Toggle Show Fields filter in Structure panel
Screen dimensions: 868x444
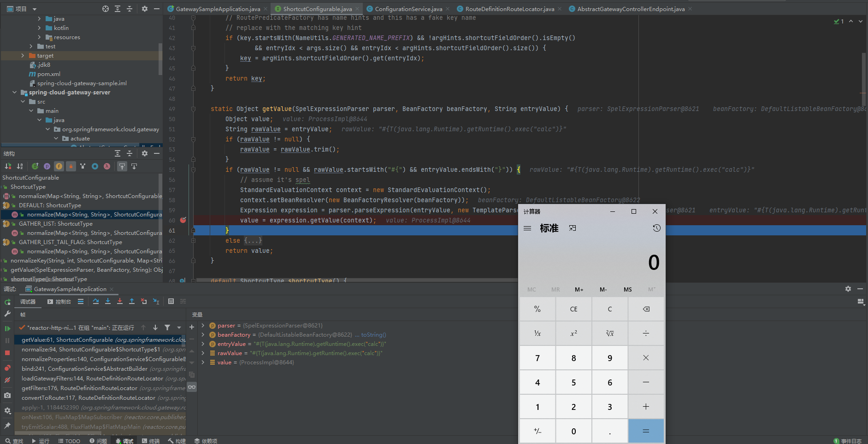click(x=59, y=166)
